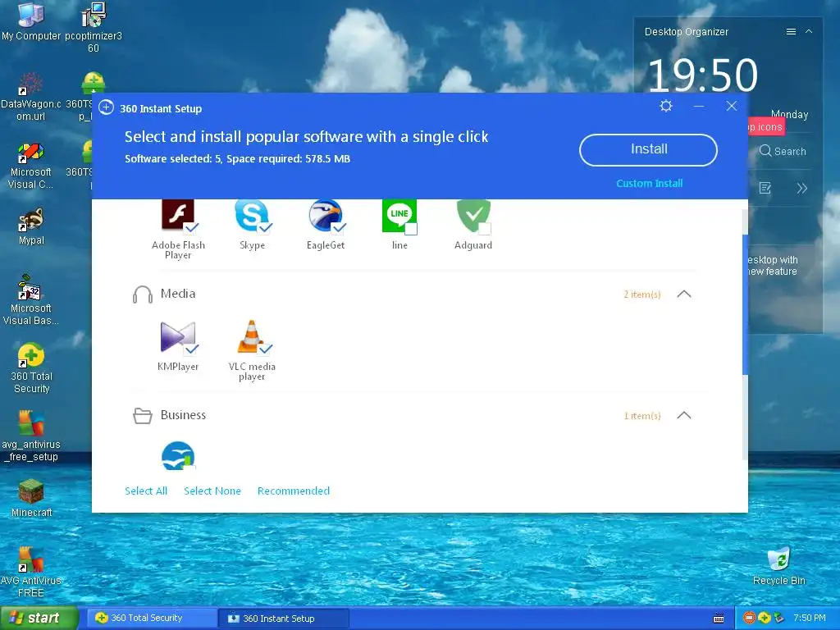The width and height of the screenshot is (840, 630).
Task: Click the Adobe Flash Player app icon
Action: click(x=177, y=215)
